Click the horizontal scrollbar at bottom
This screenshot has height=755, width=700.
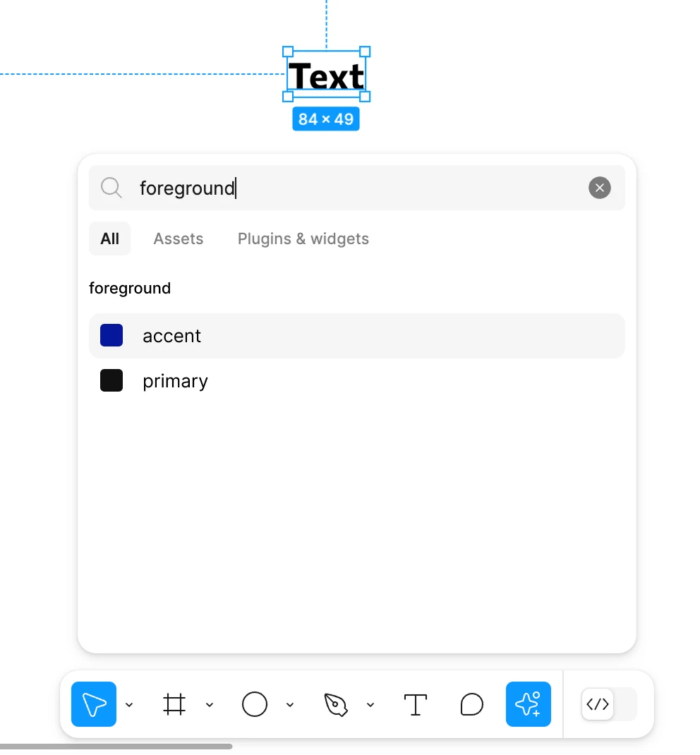pos(116,747)
